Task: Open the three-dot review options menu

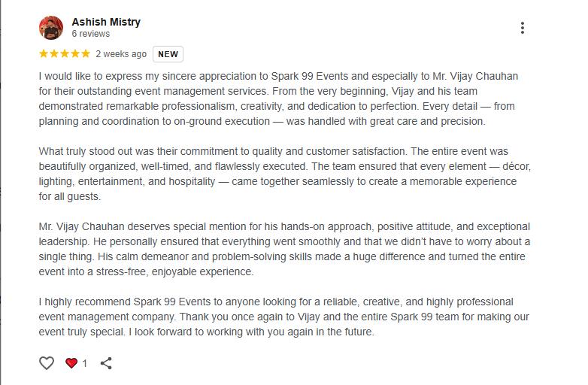Action: (522, 28)
